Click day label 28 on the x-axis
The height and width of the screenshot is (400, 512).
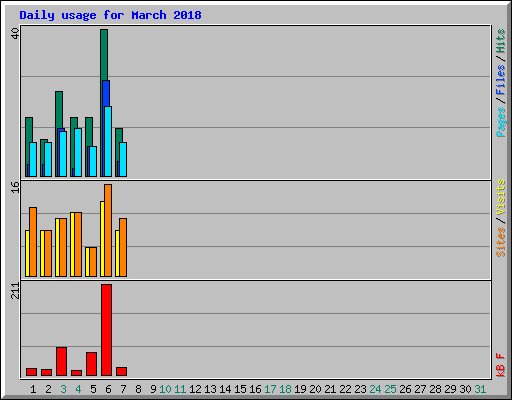pyautogui.click(x=435, y=389)
